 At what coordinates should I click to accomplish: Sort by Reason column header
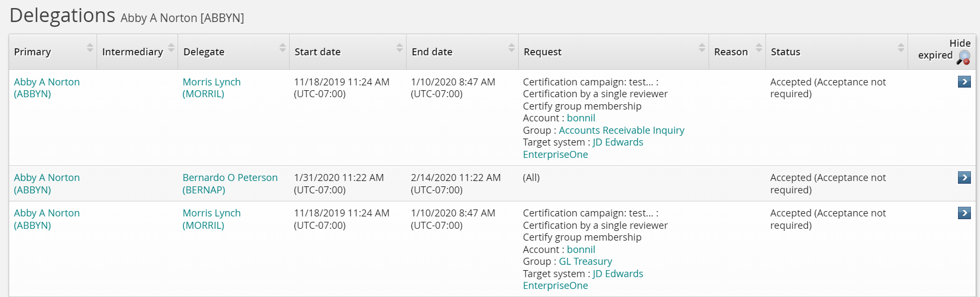[x=758, y=48]
